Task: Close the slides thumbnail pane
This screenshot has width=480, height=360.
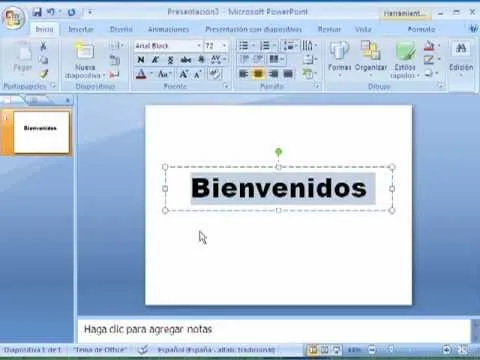Action: click(x=68, y=100)
